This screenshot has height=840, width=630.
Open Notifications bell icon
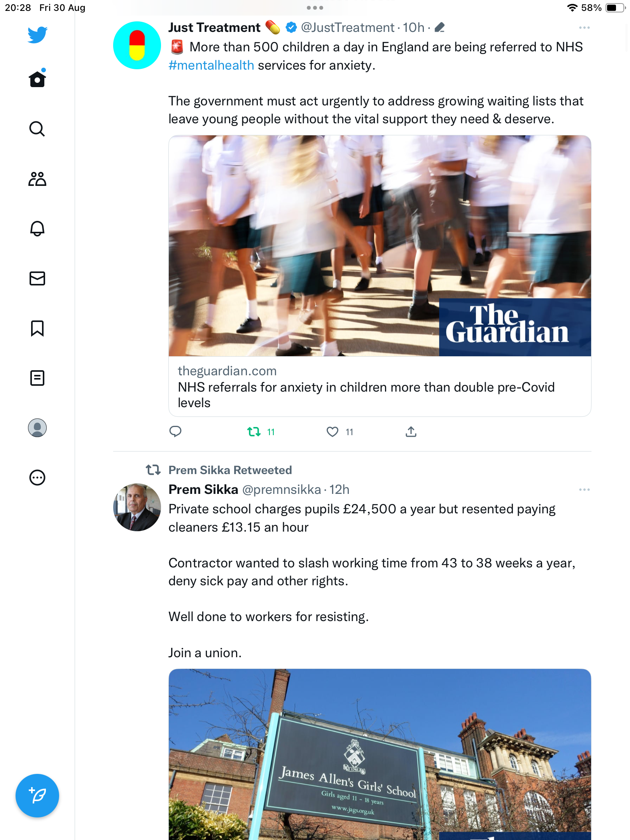pyautogui.click(x=37, y=229)
